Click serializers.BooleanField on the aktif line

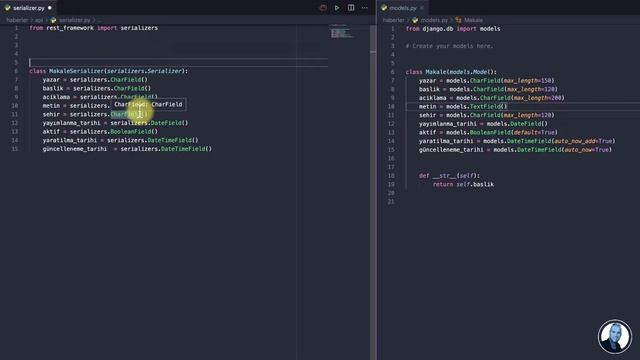[113, 131]
